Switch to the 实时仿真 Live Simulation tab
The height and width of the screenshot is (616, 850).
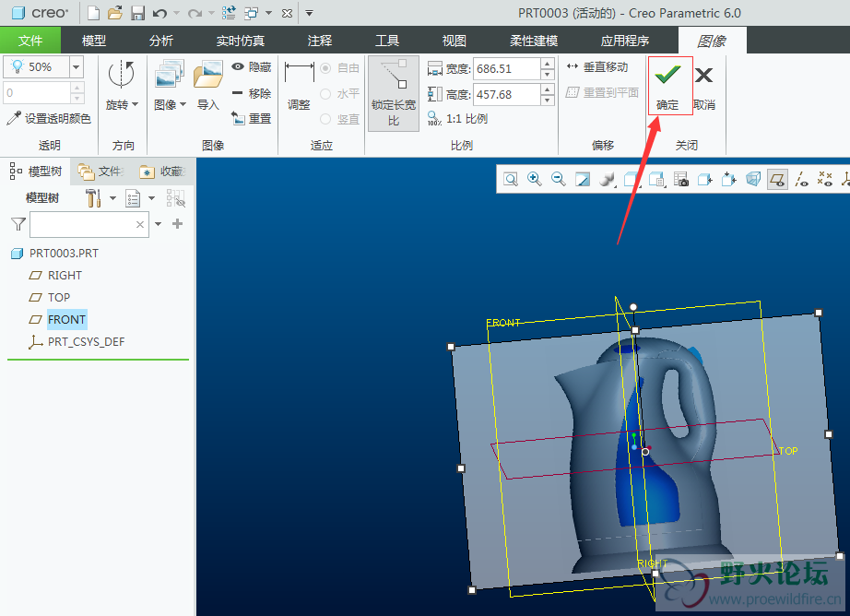[x=240, y=41]
